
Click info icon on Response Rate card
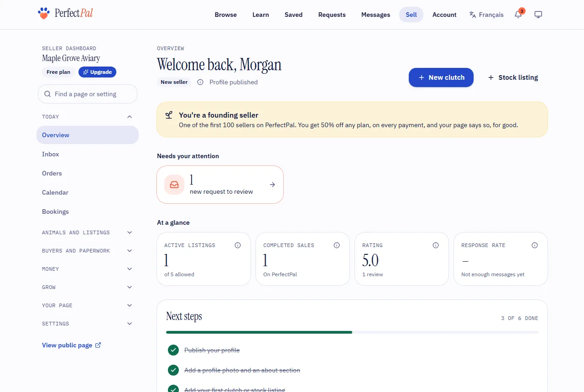[x=535, y=245]
